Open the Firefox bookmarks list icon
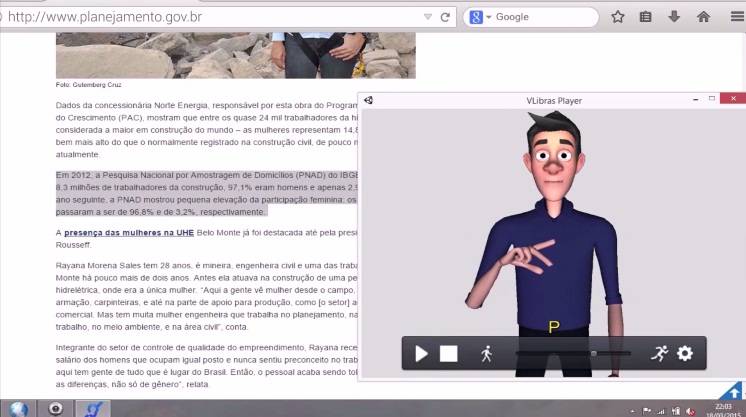The width and height of the screenshot is (746, 417). (x=646, y=17)
